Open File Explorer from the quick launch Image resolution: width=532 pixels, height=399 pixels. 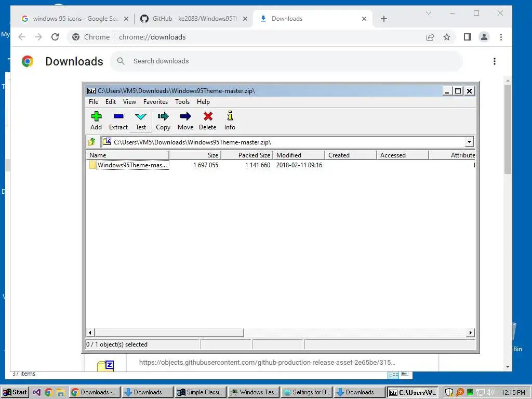pos(60,393)
